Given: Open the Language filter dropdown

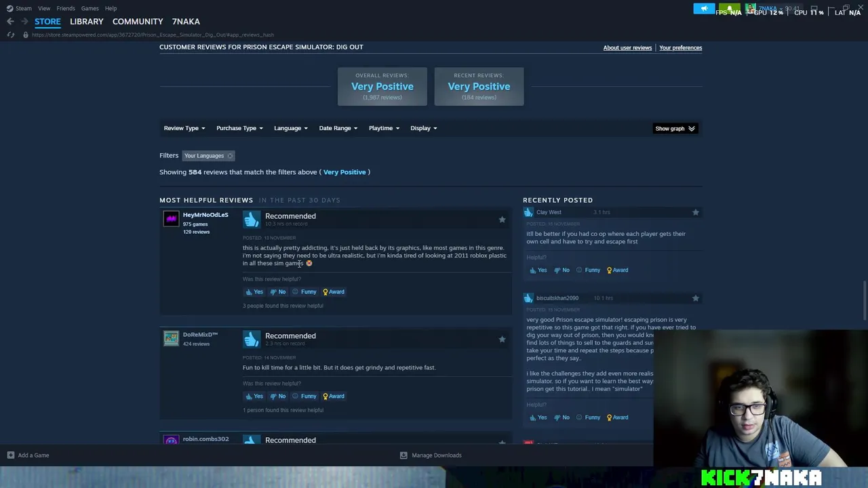Looking at the screenshot, I should point(290,128).
